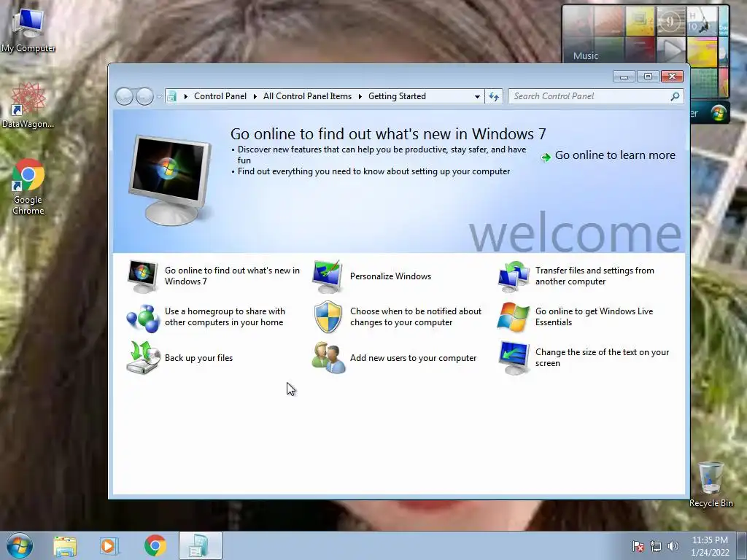Click the green arrow next to Go online to learn more
The height and width of the screenshot is (560, 747).
[x=546, y=157]
